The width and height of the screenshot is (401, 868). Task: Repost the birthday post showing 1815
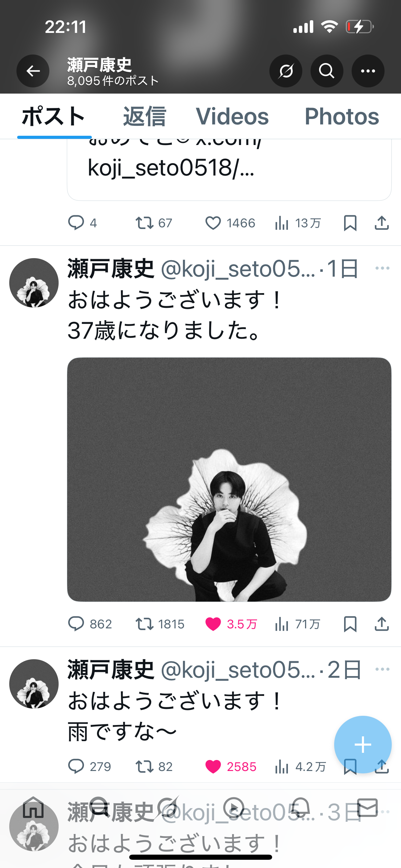[x=144, y=624]
